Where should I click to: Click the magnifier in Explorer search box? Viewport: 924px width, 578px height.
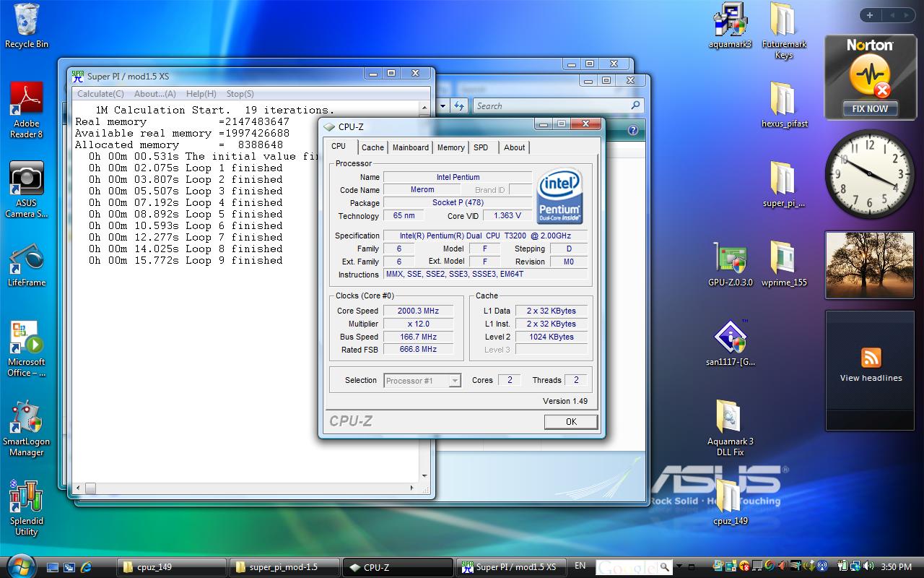coord(635,105)
